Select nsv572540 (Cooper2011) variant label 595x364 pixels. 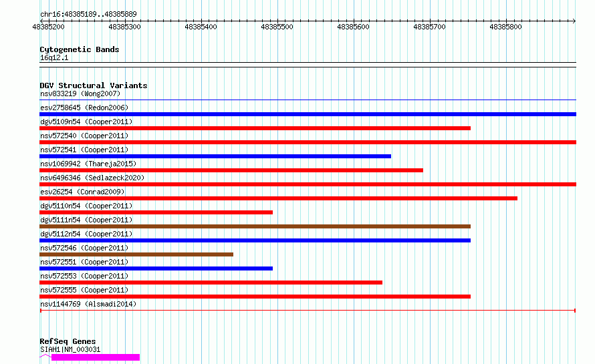click(84, 136)
